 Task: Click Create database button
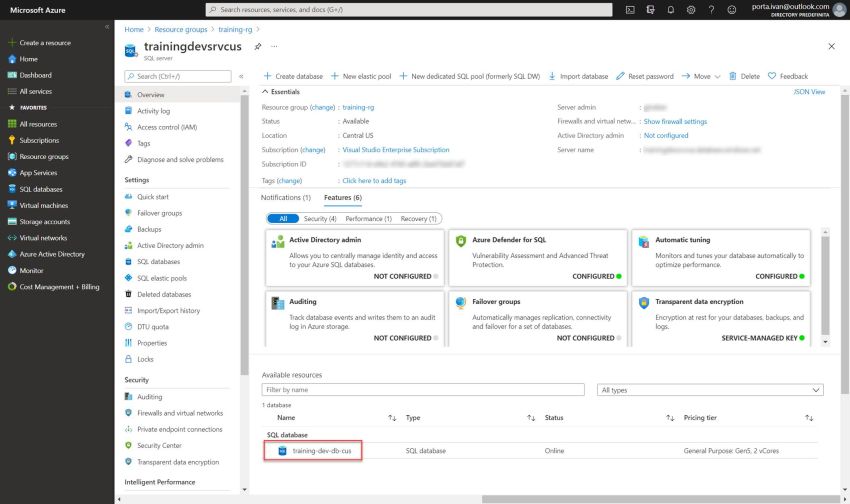293,76
